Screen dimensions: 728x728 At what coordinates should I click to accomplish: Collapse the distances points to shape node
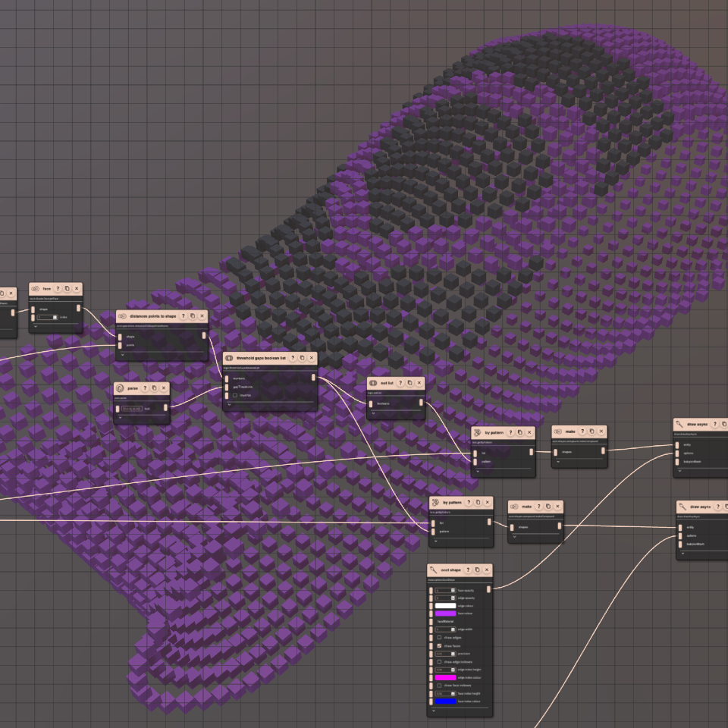click(121, 354)
